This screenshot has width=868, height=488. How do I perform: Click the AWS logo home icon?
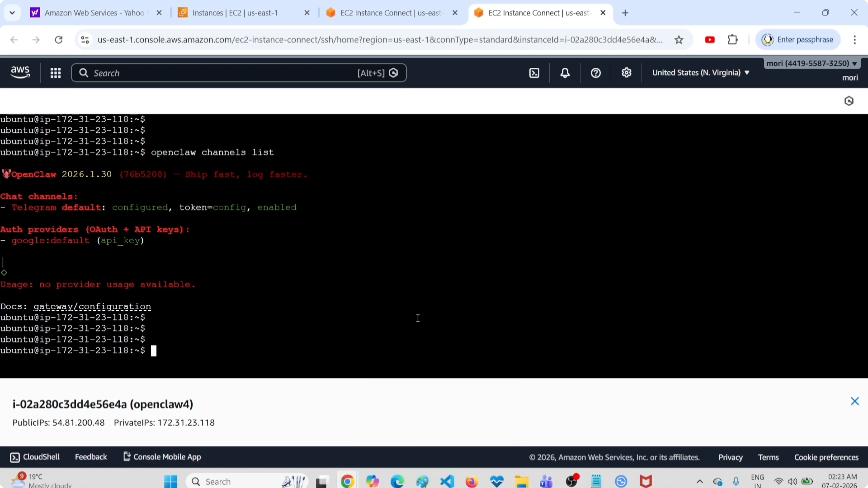(x=20, y=72)
